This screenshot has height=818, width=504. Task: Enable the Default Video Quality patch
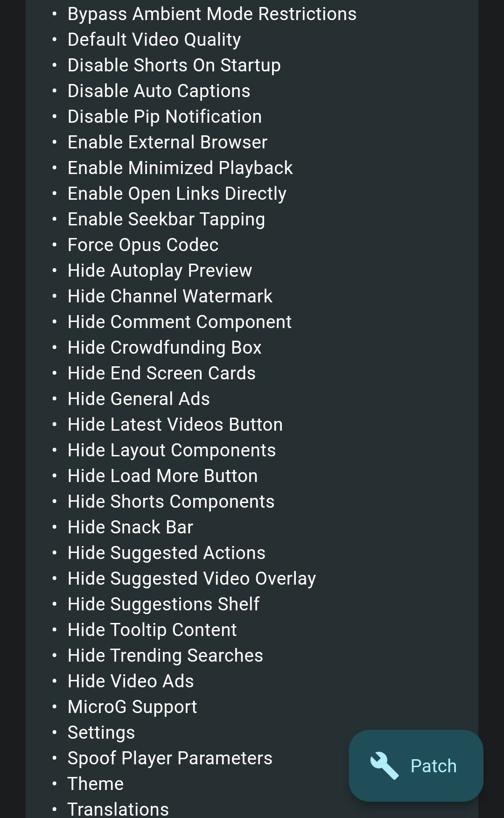(x=154, y=40)
